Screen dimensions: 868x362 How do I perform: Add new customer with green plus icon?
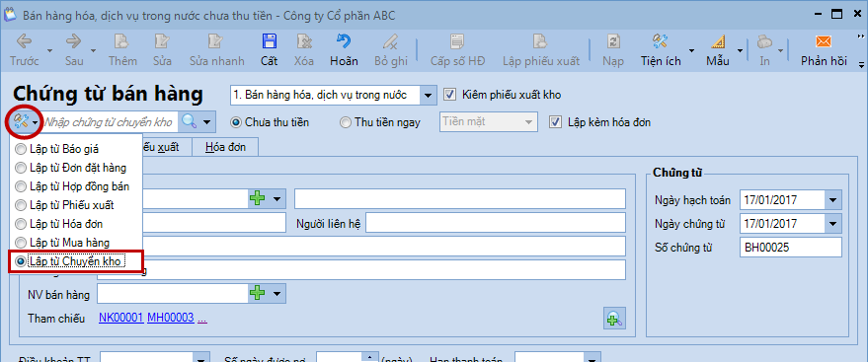[258, 198]
